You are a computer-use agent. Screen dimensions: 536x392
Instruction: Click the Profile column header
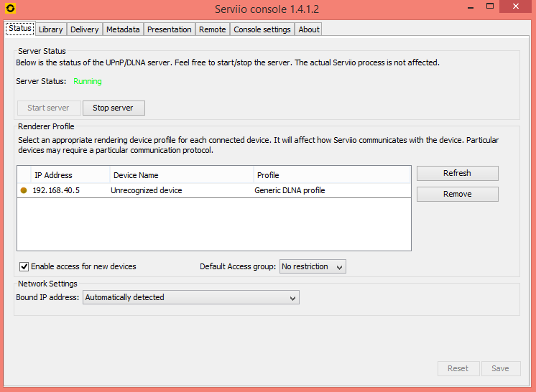[x=332, y=175]
